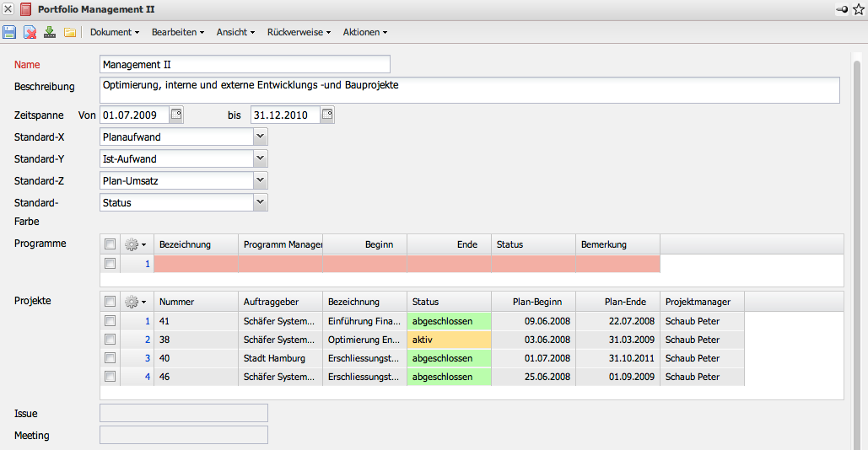Toggle select-all checkbox in Projekte header
Screen dimensions: 868x450
[110, 302]
